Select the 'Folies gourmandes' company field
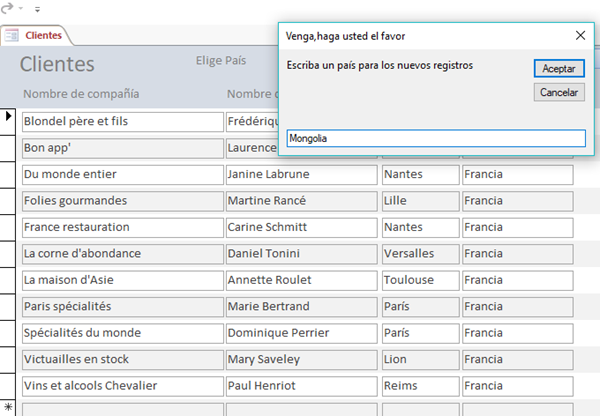600x416 pixels. [122, 201]
